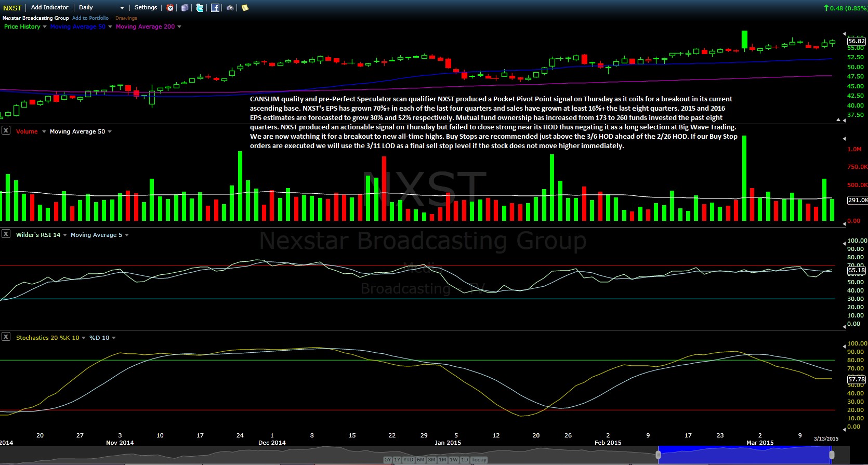Close the Volume panel with X
This screenshot has width=868, height=465.
pyautogui.click(x=6, y=130)
